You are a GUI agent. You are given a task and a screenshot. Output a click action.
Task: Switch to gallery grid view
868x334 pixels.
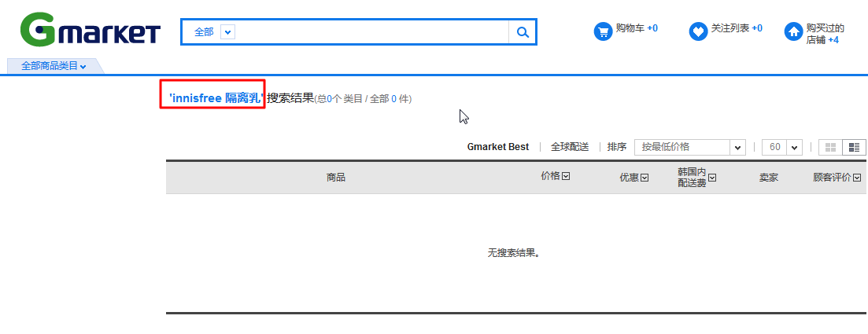tap(830, 147)
